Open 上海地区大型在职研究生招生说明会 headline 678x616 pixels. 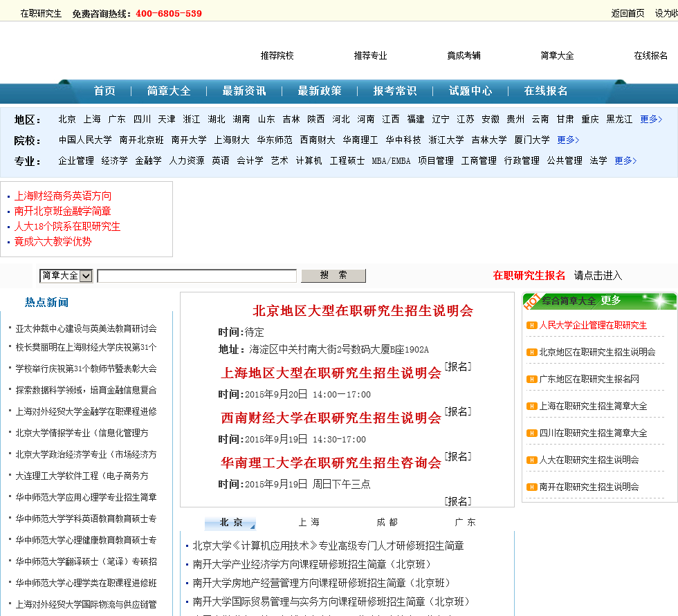331,373
